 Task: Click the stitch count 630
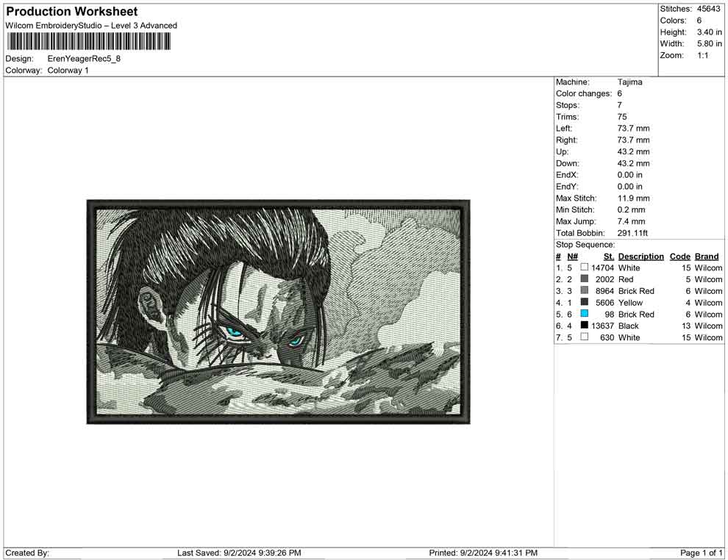click(x=607, y=337)
